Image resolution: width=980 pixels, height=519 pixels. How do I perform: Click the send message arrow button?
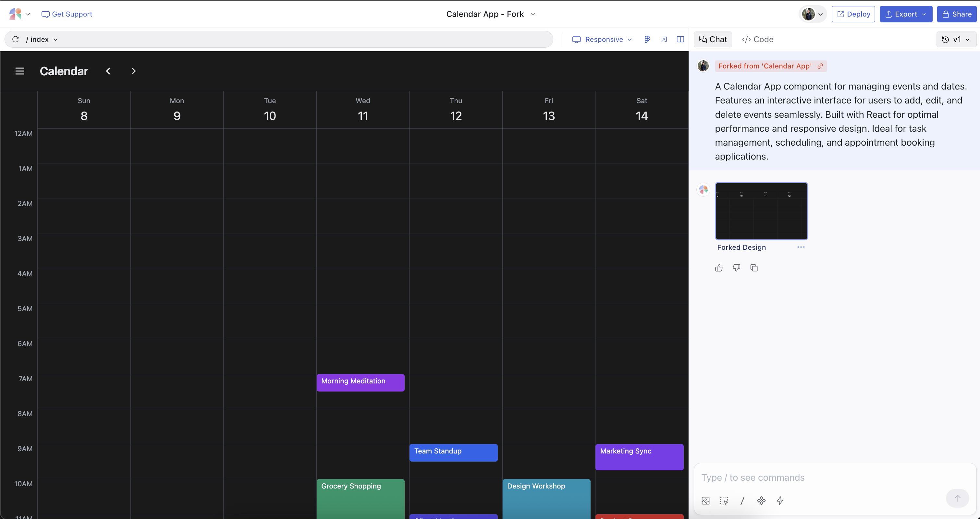957,498
